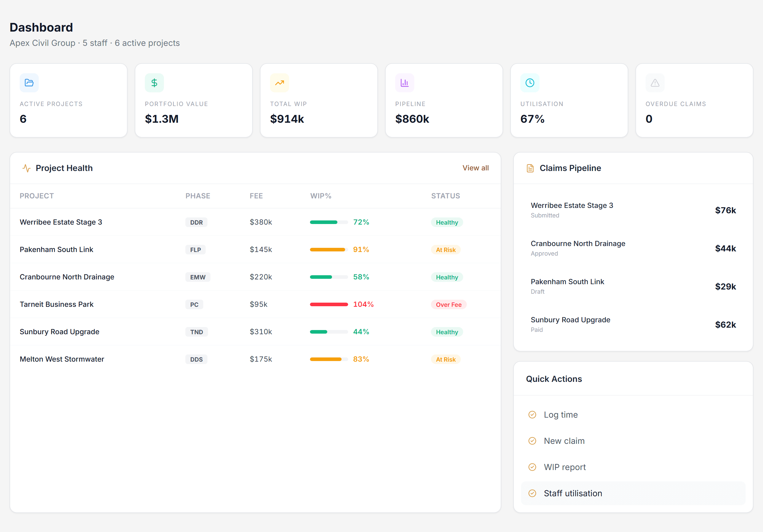The image size is (763, 532).
Task: Click the Healthy badge for Cranbourne North Drainage
Action: 447,277
